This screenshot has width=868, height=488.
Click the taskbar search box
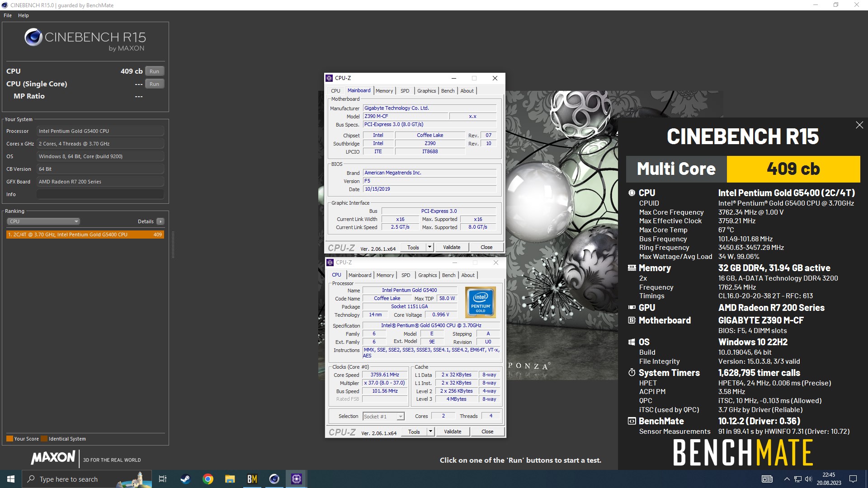(x=87, y=479)
